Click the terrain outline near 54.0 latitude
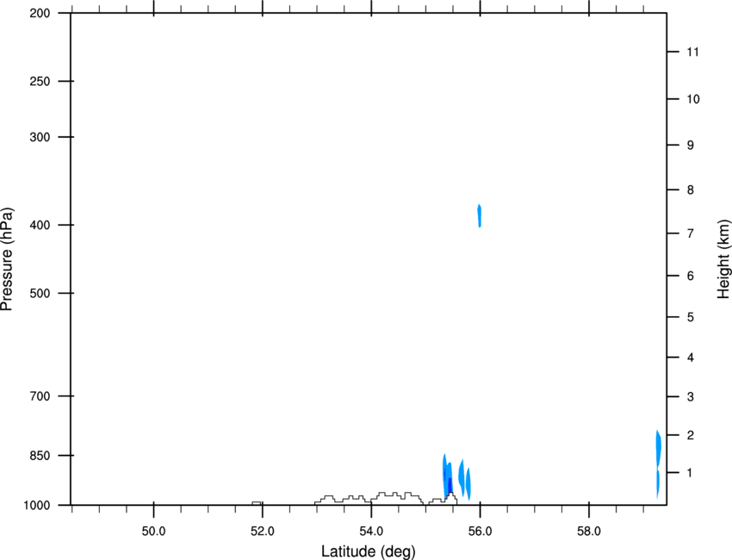732x560 pixels. tap(369, 498)
